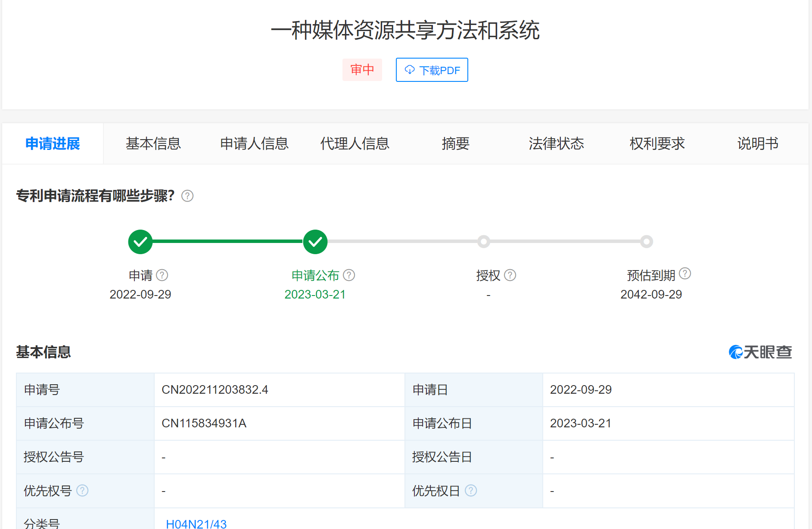Click the grey 预估到期 progress marker
Image resolution: width=812 pixels, height=529 pixels.
(x=646, y=242)
